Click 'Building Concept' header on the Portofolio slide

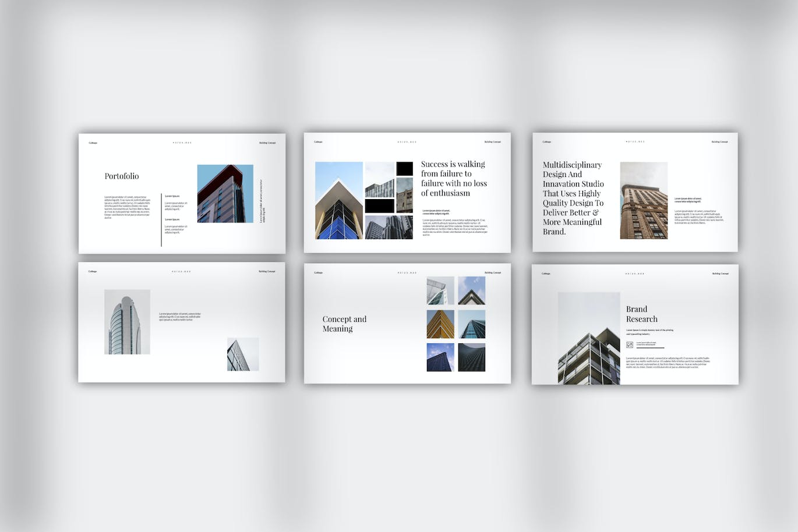(267, 143)
